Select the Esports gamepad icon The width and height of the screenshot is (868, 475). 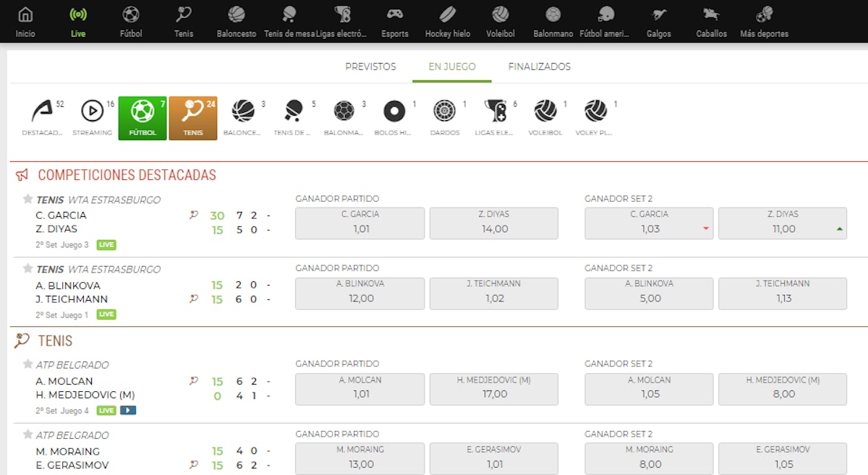pos(395,15)
